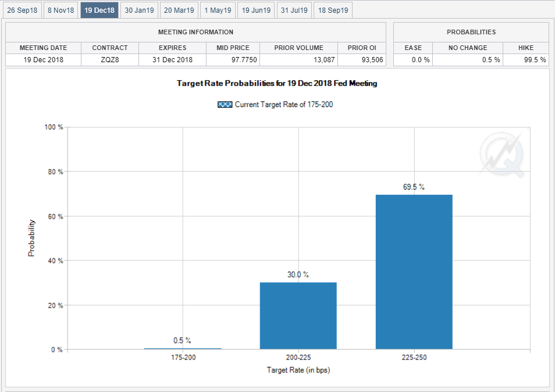Click the 20 % y-axis tick label

[x=56, y=305]
